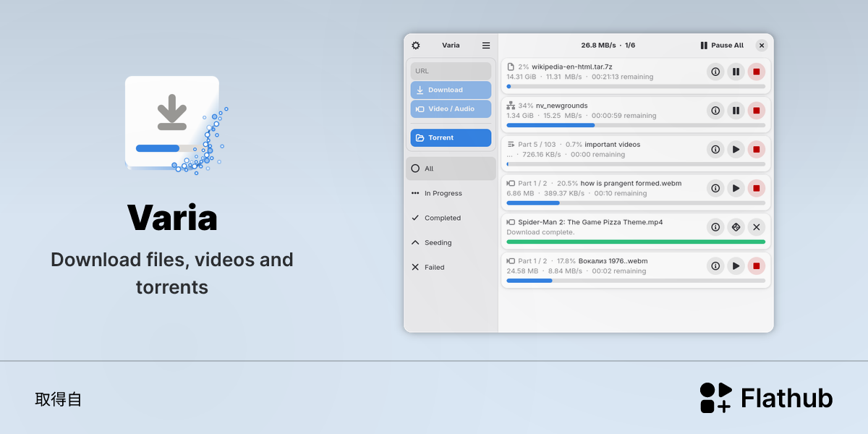
Task: Open the settings gear in Varia's header
Action: (416, 45)
